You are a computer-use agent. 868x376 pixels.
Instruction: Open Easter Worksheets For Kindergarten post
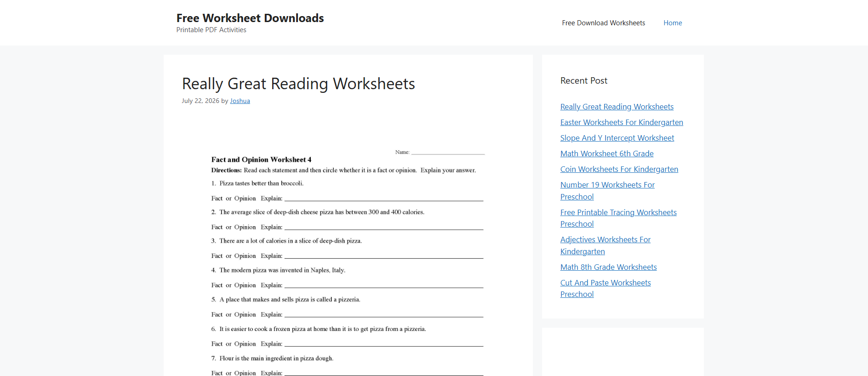pos(622,122)
